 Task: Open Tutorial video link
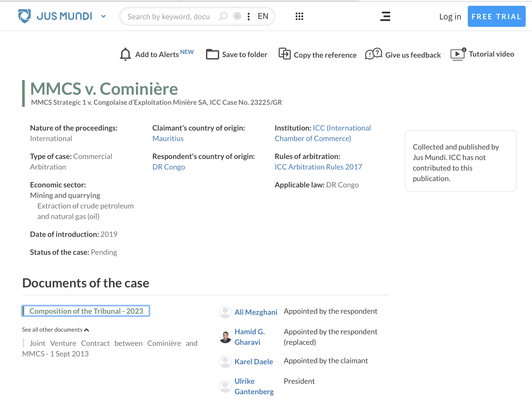[491, 54]
